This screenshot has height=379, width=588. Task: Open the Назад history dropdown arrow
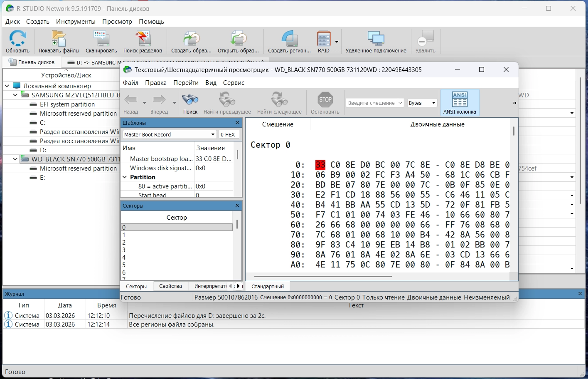pyautogui.click(x=144, y=103)
